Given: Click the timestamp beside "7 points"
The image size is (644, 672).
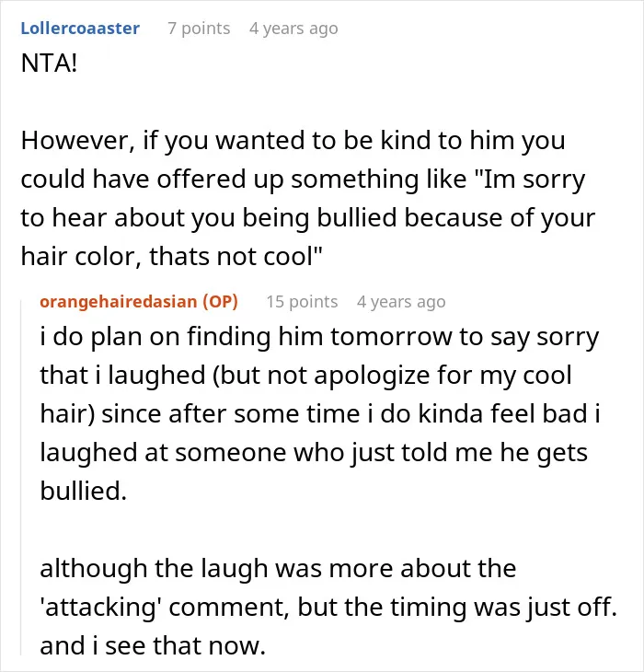Looking at the screenshot, I should (x=293, y=29).
